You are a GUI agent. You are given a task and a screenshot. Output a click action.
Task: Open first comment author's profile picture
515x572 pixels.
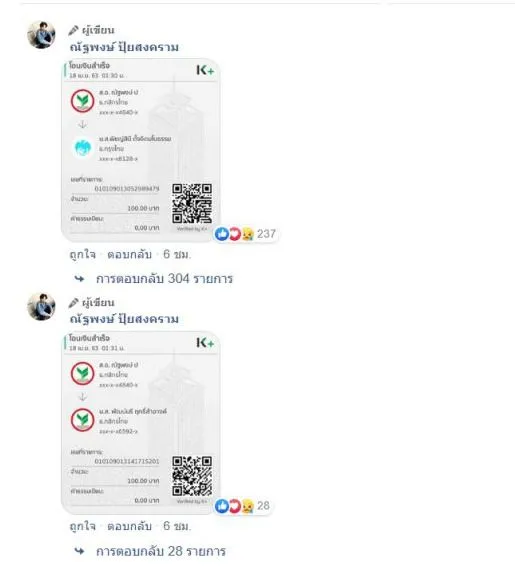41,35
